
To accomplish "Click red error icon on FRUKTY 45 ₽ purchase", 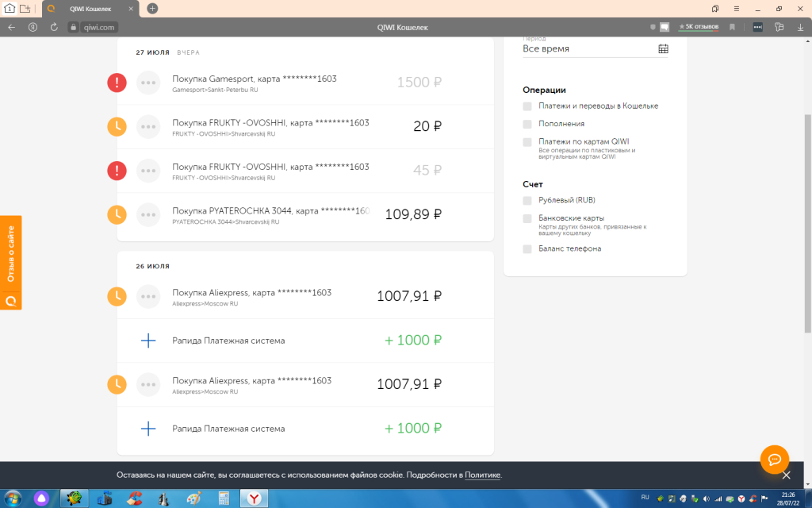I will coord(117,171).
